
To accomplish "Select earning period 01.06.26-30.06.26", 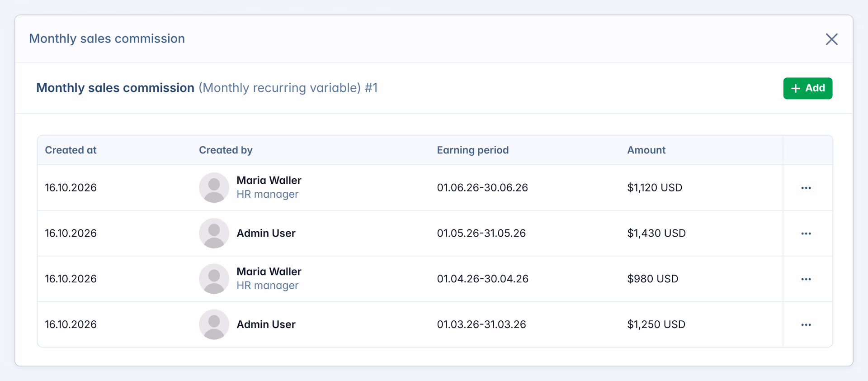I will point(482,188).
